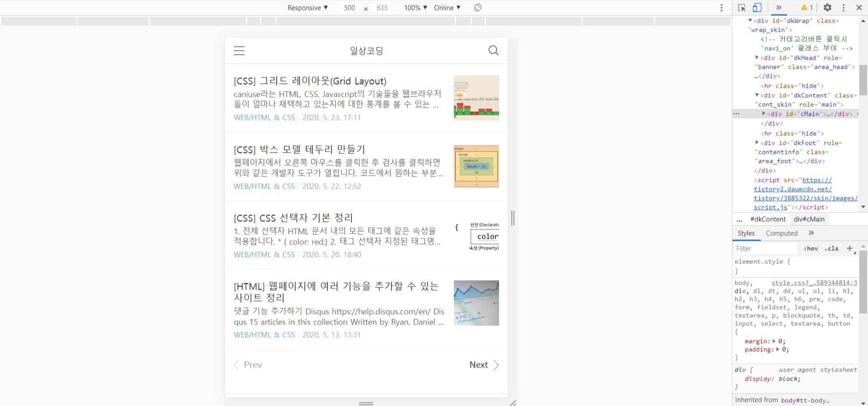
Task: Click the element.style rule block
Action: [795, 266]
